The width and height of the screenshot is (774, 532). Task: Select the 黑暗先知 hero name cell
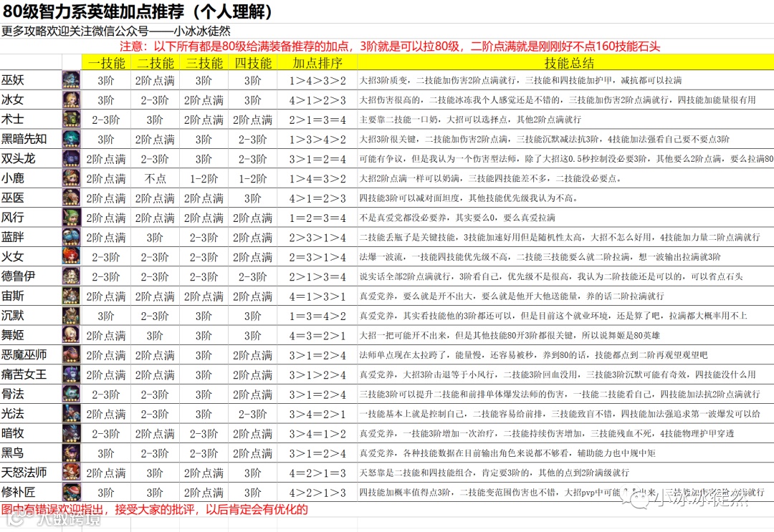[31, 139]
